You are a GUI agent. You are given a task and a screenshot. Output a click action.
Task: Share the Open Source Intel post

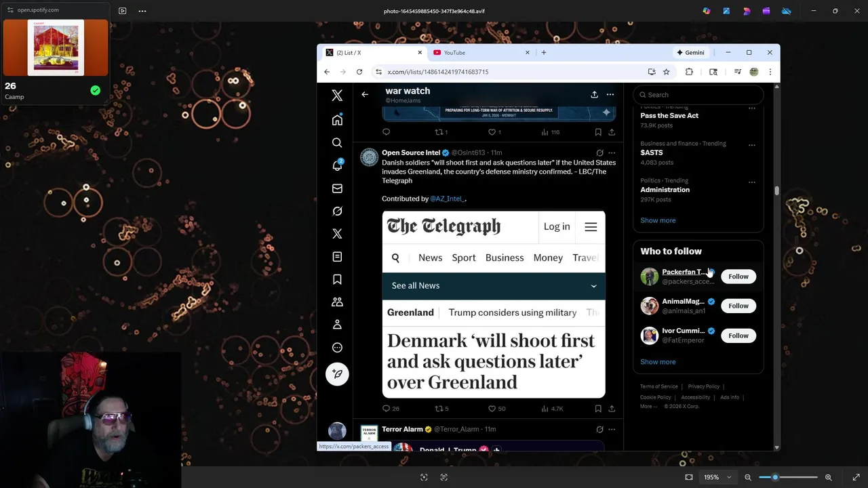(x=612, y=409)
